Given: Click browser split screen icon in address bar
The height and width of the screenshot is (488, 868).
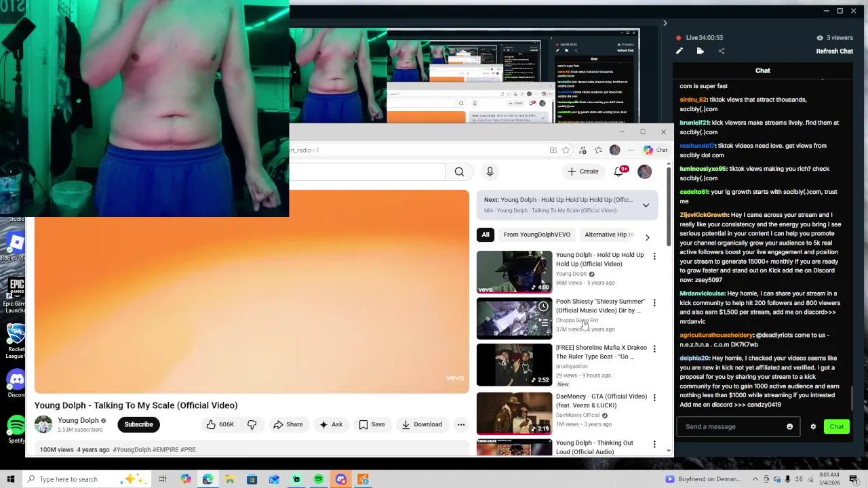Looking at the screenshot, I should tap(553, 150).
